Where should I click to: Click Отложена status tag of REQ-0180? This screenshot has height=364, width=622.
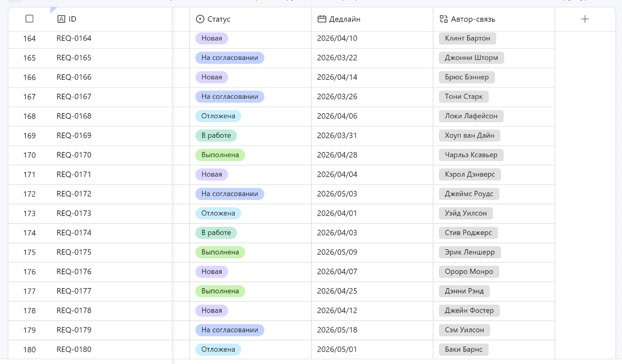(x=218, y=350)
